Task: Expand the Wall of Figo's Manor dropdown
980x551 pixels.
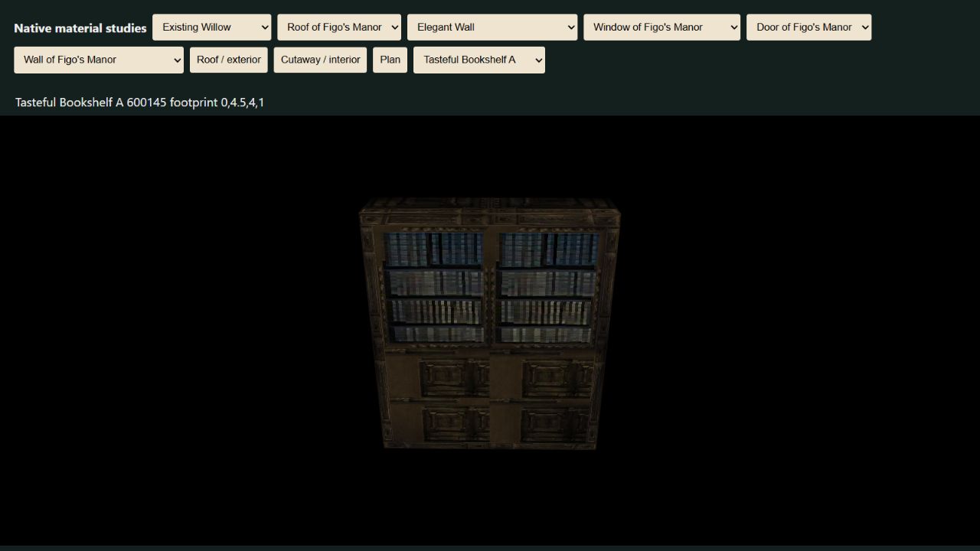Action: [99, 60]
